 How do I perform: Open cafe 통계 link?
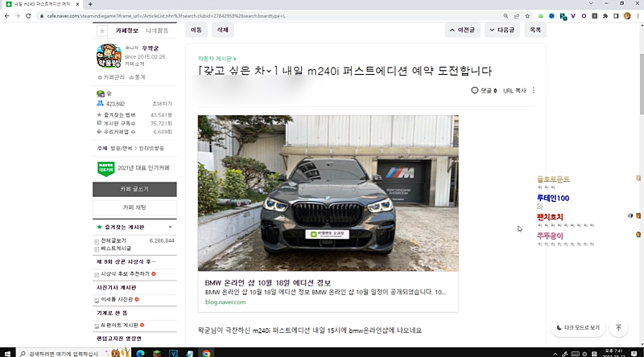pos(137,77)
